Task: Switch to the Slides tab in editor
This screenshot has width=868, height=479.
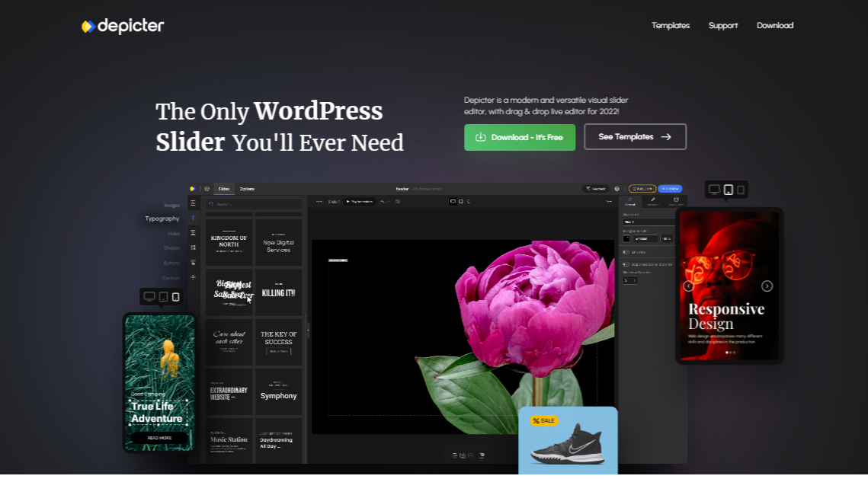Action: pyautogui.click(x=223, y=189)
